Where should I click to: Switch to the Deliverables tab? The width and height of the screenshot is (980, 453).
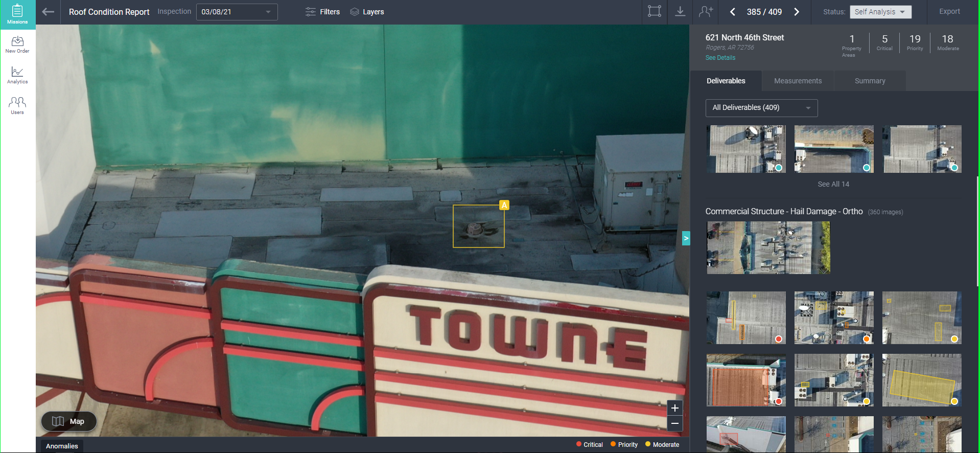point(726,81)
